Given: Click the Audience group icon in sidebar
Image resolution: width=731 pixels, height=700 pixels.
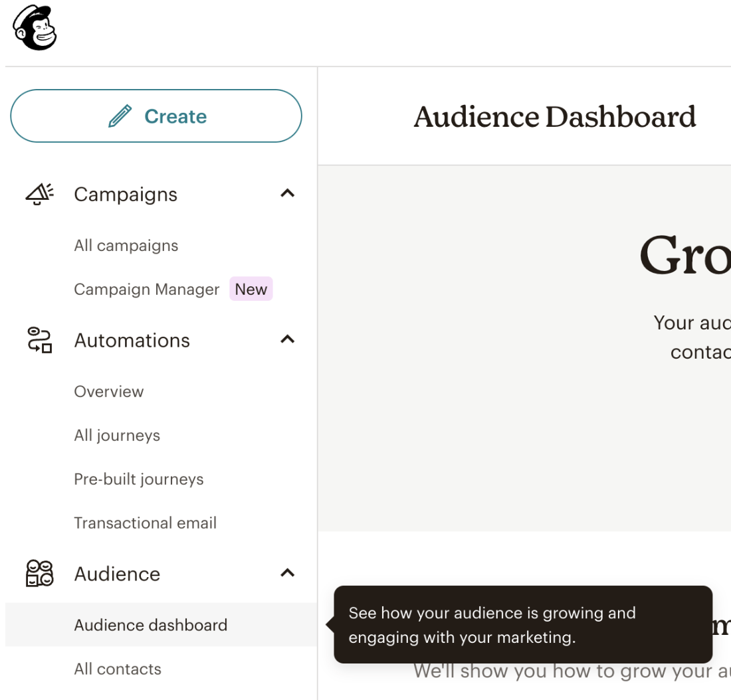Looking at the screenshot, I should (39, 573).
